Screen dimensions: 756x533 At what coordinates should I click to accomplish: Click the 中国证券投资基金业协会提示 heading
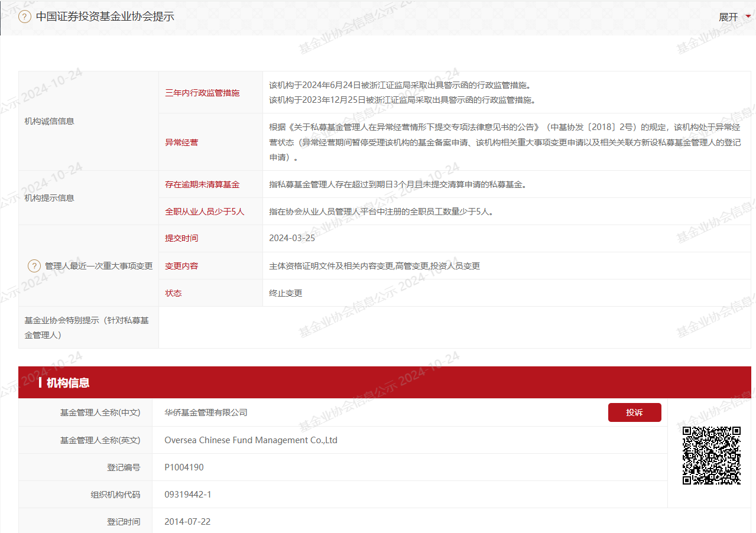click(105, 17)
